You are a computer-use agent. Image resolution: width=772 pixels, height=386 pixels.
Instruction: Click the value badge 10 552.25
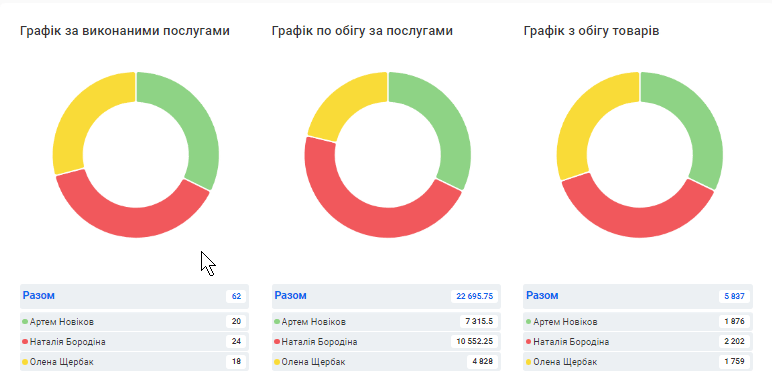coord(475,342)
